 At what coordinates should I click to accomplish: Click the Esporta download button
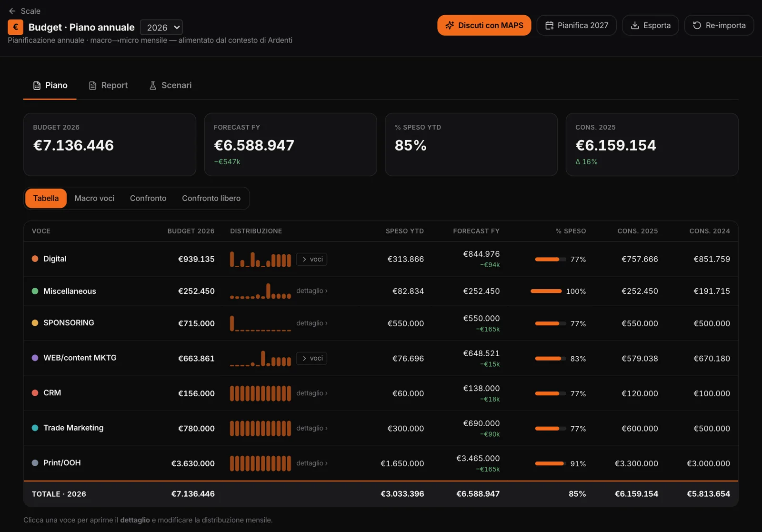pos(650,25)
